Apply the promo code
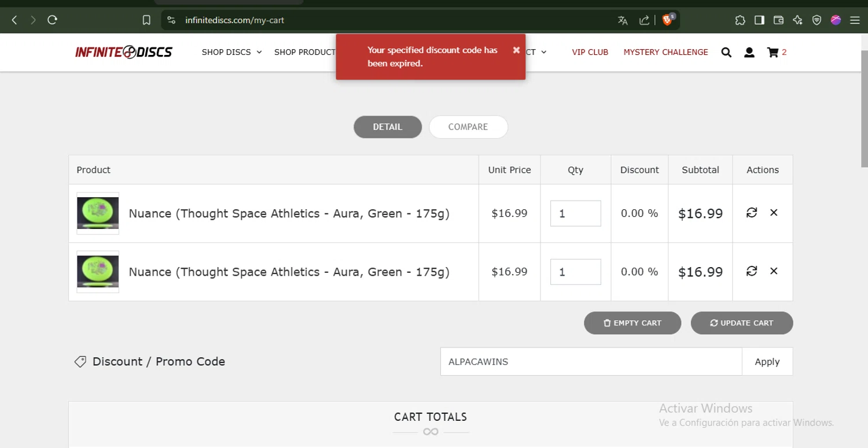 click(x=767, y=361)
